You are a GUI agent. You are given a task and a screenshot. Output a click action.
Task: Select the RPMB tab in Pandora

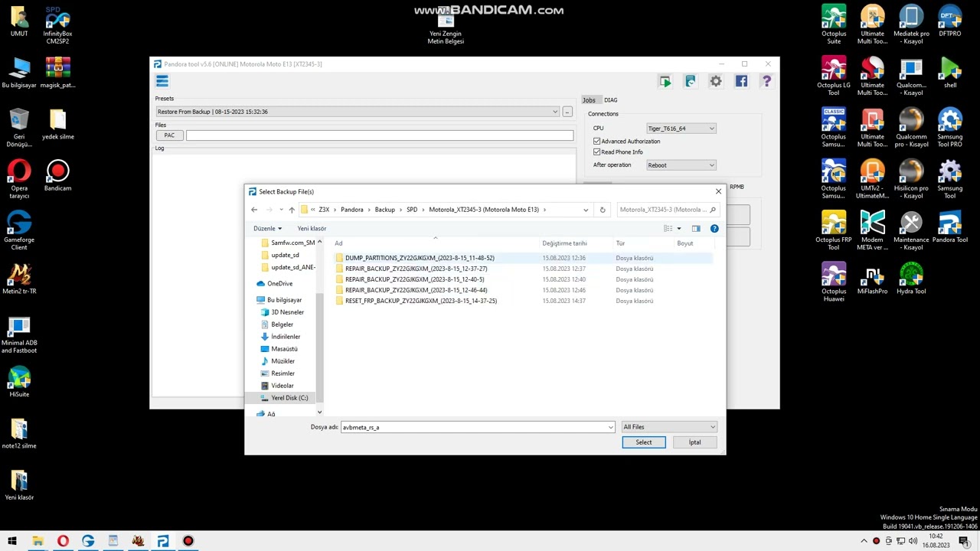(x=737, y=187)
